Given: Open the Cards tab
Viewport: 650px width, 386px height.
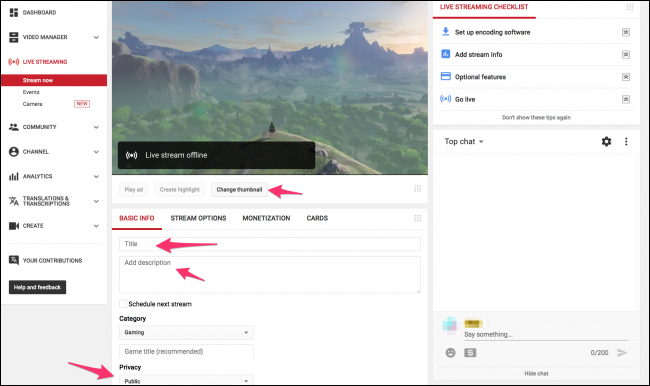Looking at the screenshot, I should click(x=317, y=218).
